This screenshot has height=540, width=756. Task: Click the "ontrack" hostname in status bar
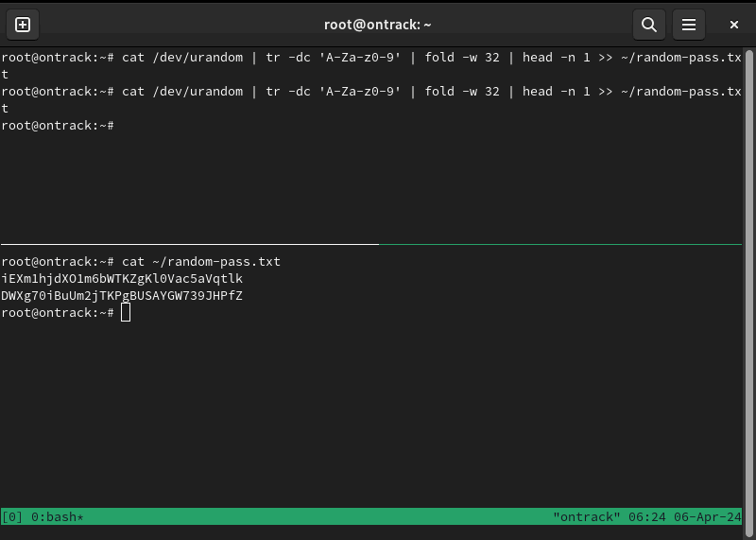(586, 517)
